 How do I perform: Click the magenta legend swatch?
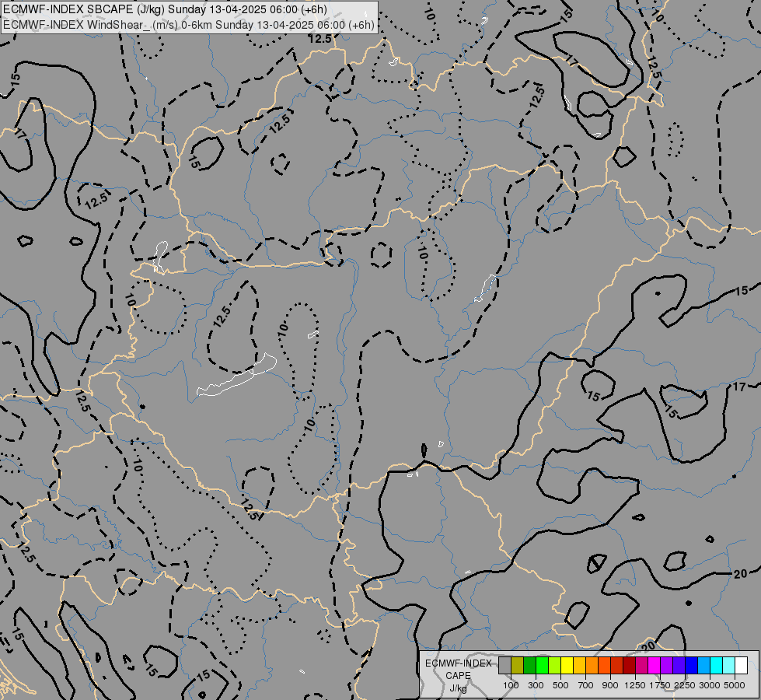[x=655, y=665]
